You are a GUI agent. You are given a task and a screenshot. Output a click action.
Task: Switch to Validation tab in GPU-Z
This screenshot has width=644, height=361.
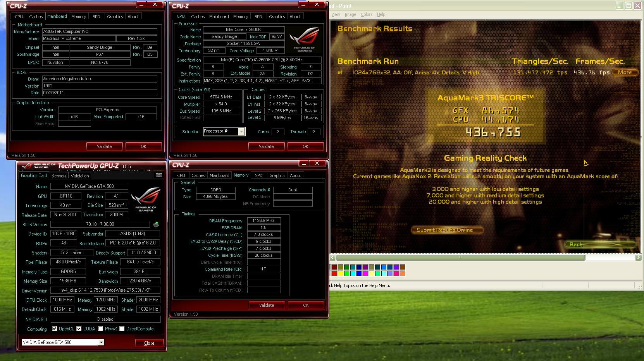click(x=80, y=175)
